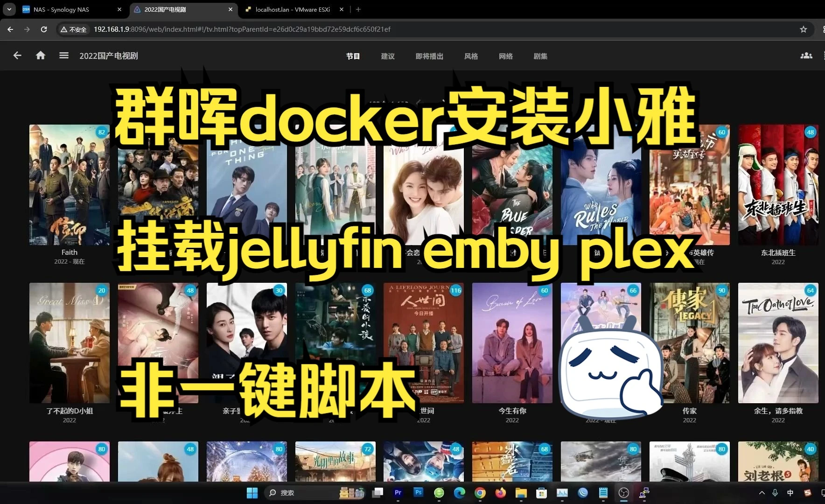Open OBS Studio from taskbar

tap(624, 493)
